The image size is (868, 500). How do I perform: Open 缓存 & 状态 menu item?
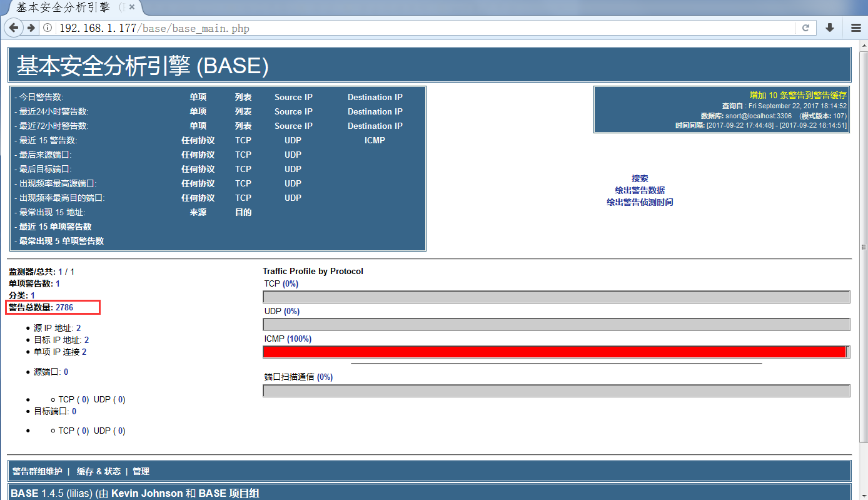click(99, 471)
